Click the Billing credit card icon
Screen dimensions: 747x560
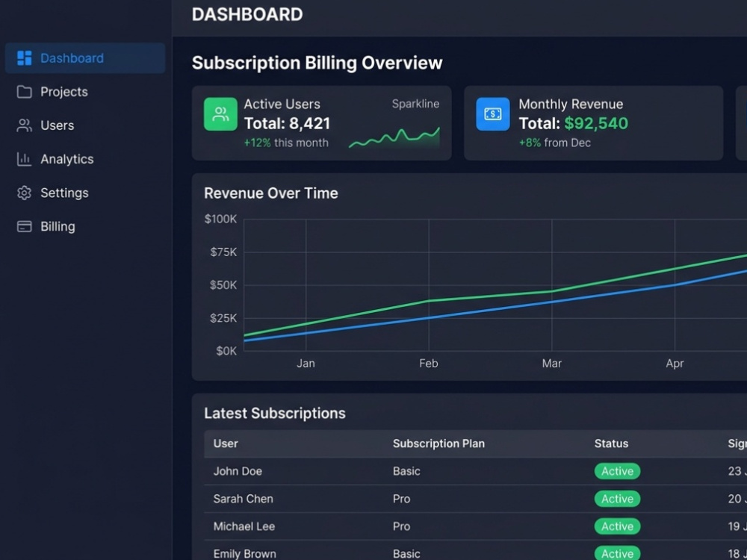pyautogui.click(x=25, y=227)
